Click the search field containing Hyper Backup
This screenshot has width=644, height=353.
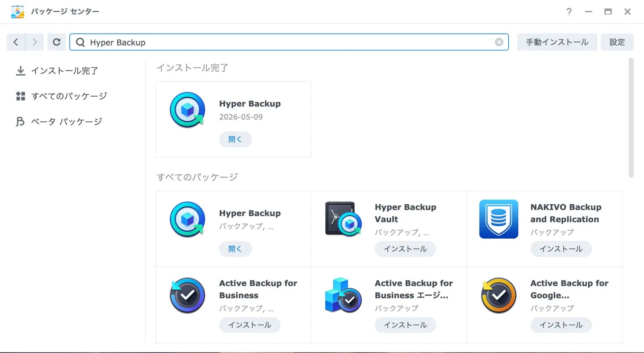coord(289,42)
